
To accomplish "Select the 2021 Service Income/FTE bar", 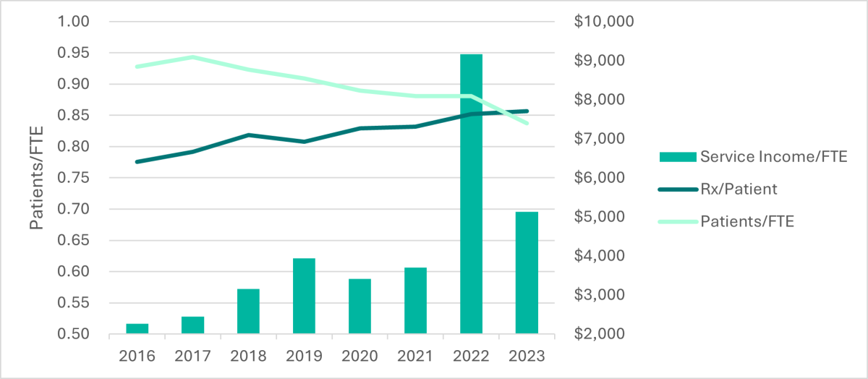I will (x=415, y=301).
